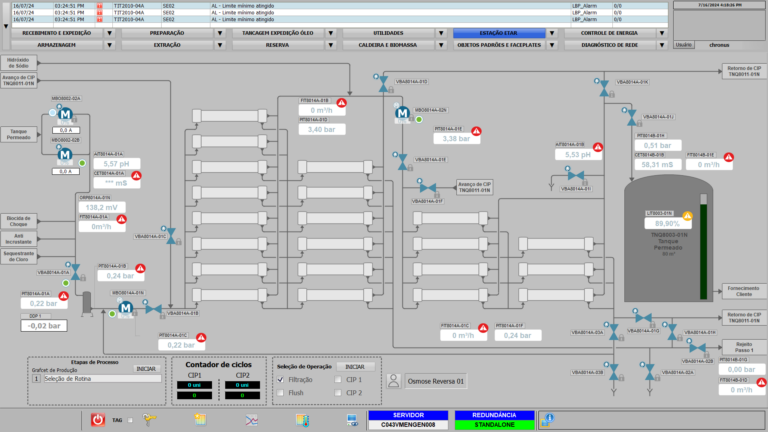Open the Utilidades menu
This screenshot has height=432, width=768.
click(388, 33)
